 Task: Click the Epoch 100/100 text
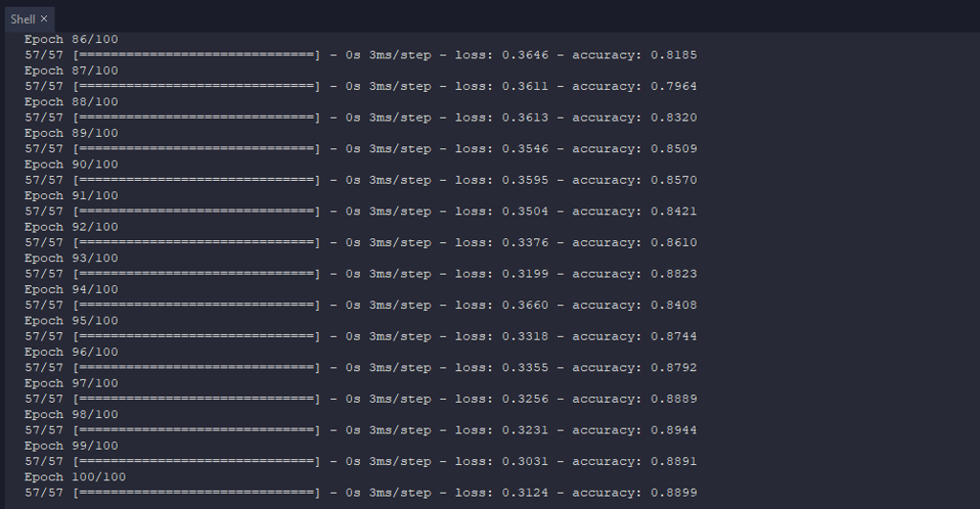tap(75, 477)
